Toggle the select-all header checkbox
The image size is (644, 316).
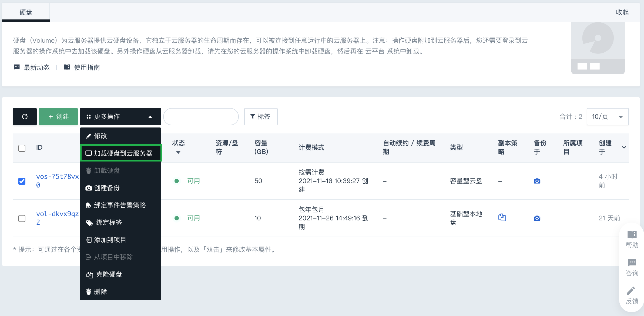tap(22, 148)
